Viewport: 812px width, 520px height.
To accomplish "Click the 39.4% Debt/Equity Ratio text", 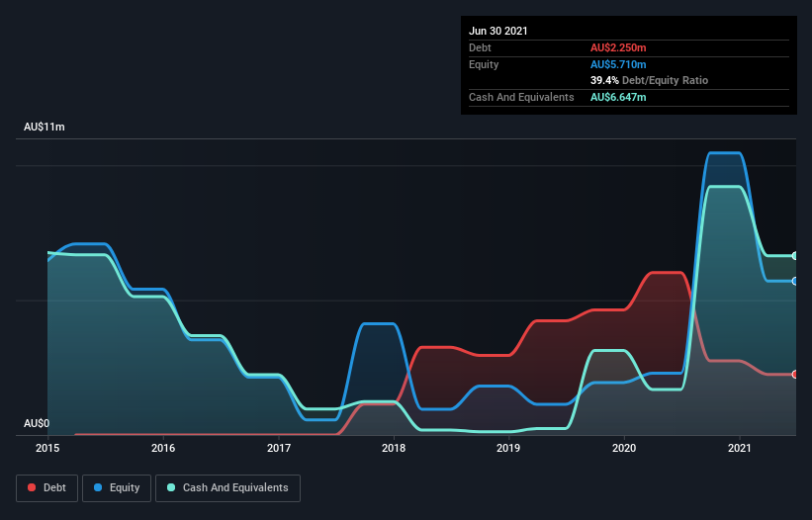I will coord(650,80).
